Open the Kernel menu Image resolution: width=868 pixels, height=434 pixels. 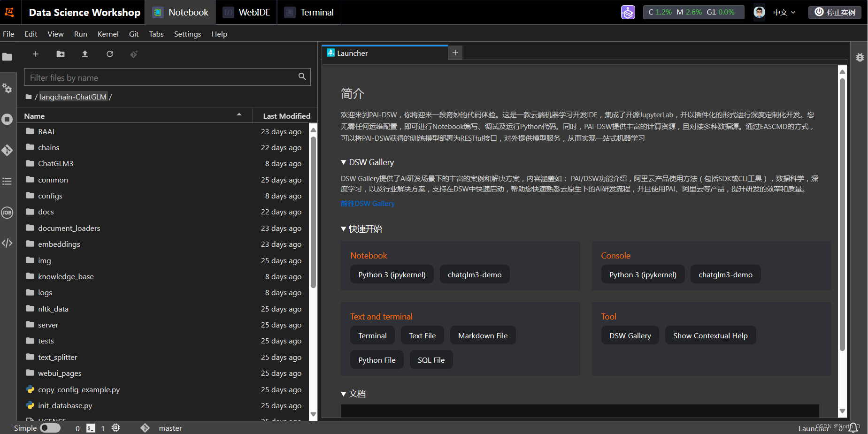point(108,34)
